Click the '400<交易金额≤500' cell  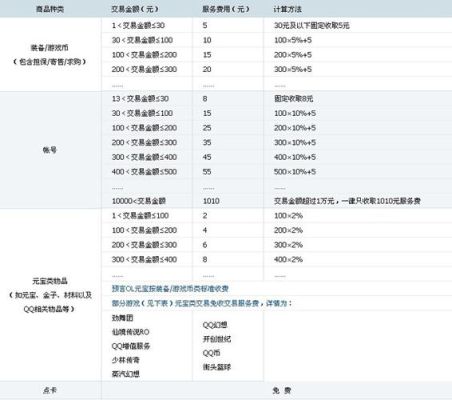coord(144,172)
